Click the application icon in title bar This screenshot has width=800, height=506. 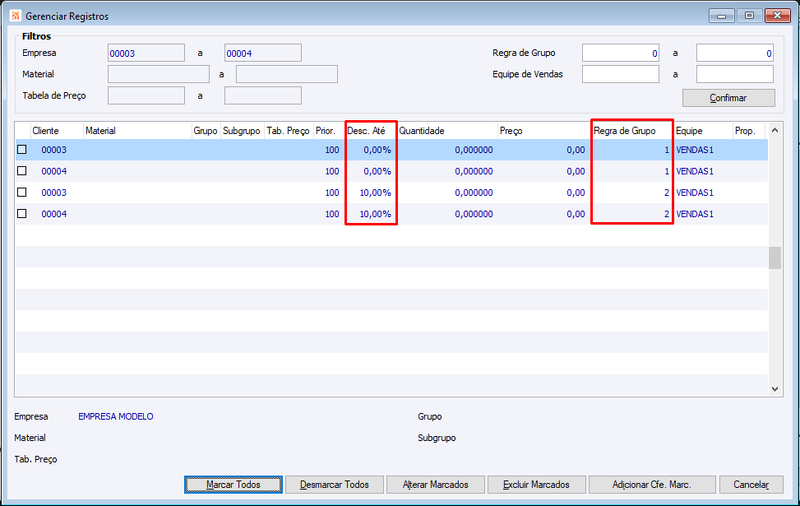tap(15, 16)
